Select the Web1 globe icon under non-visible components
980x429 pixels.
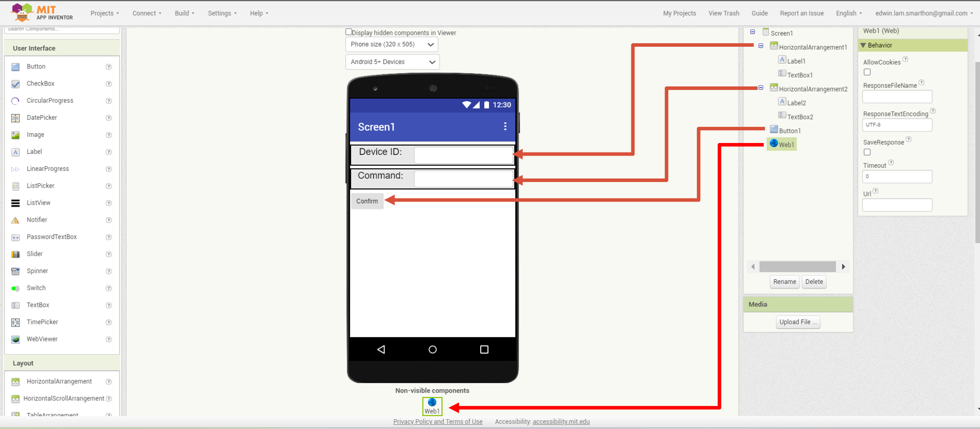[x=432, y=402]
